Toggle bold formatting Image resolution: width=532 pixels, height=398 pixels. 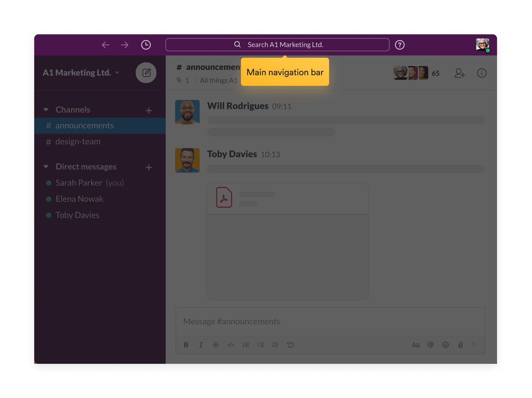(186, 345)
